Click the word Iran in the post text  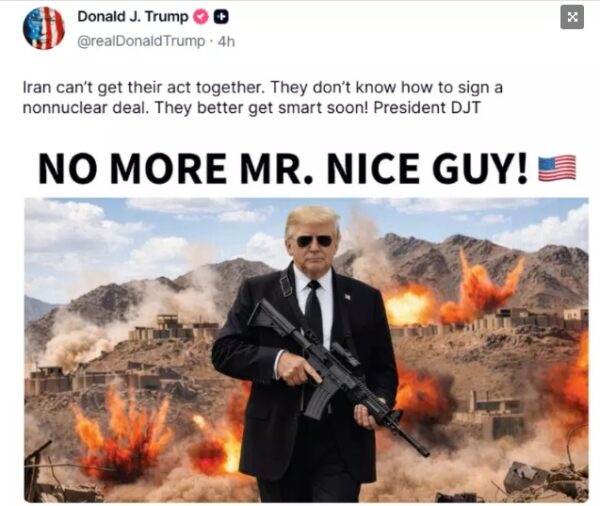(37, 88)
